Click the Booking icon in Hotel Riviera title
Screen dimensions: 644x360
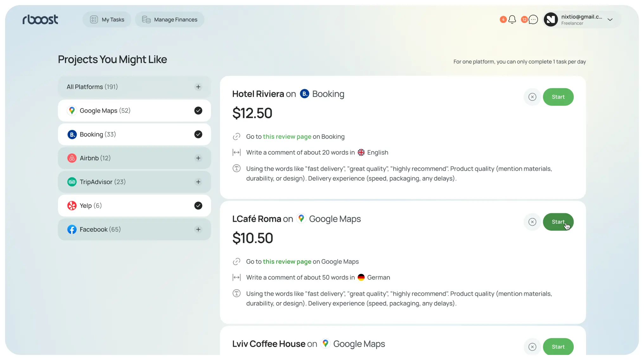pyautogui.click(x=305, y=94)
